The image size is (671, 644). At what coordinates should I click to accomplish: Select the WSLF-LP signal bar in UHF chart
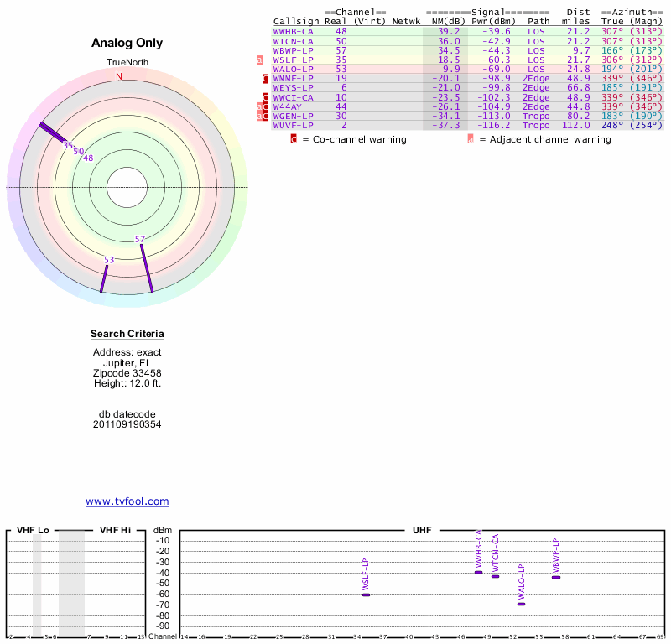click(366, 595)
